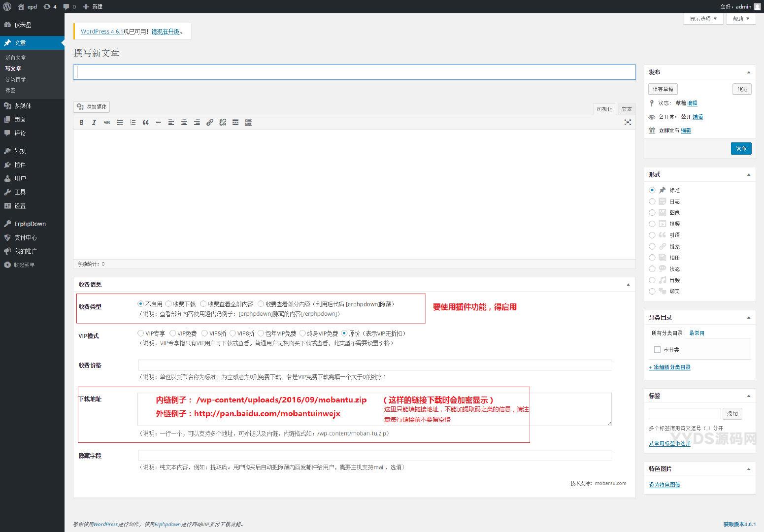This screenshot has height=532, width=764.
Task: Click the WordPress logo in admin bar
Action: pos(7,6)
